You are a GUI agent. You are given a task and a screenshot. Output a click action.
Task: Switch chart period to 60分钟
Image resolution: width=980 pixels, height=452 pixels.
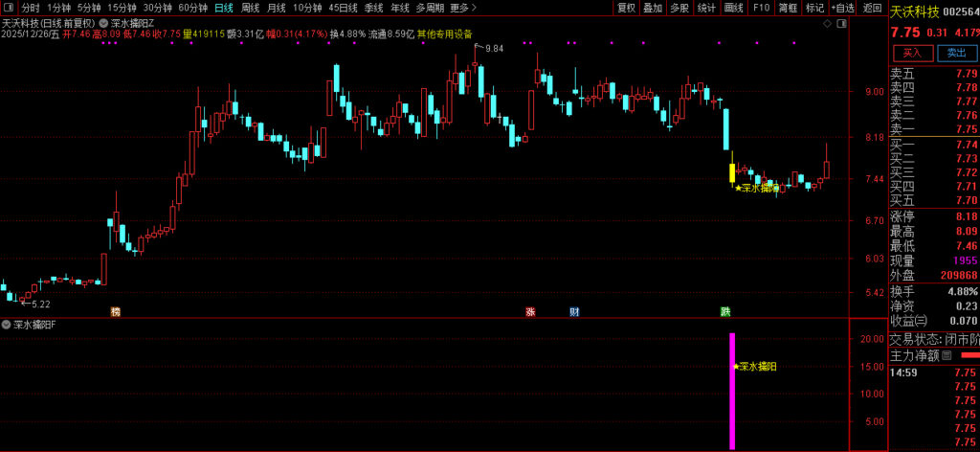point(194,7)
